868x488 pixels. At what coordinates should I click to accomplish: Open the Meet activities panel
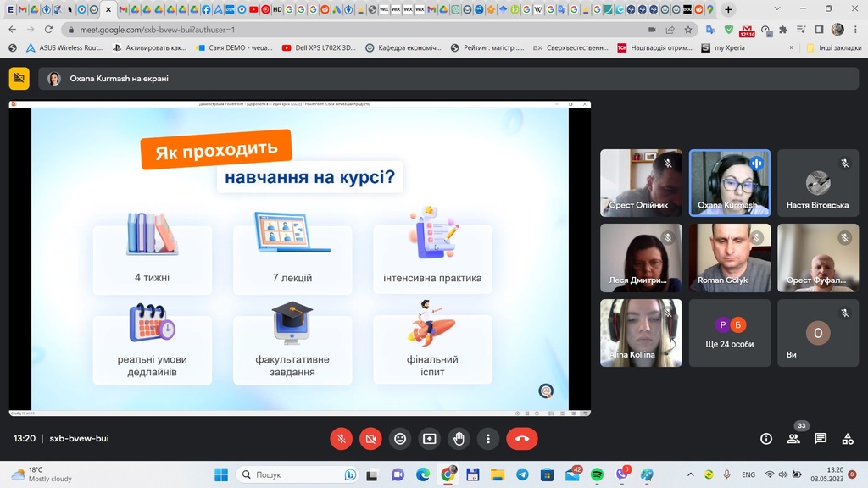848,439
